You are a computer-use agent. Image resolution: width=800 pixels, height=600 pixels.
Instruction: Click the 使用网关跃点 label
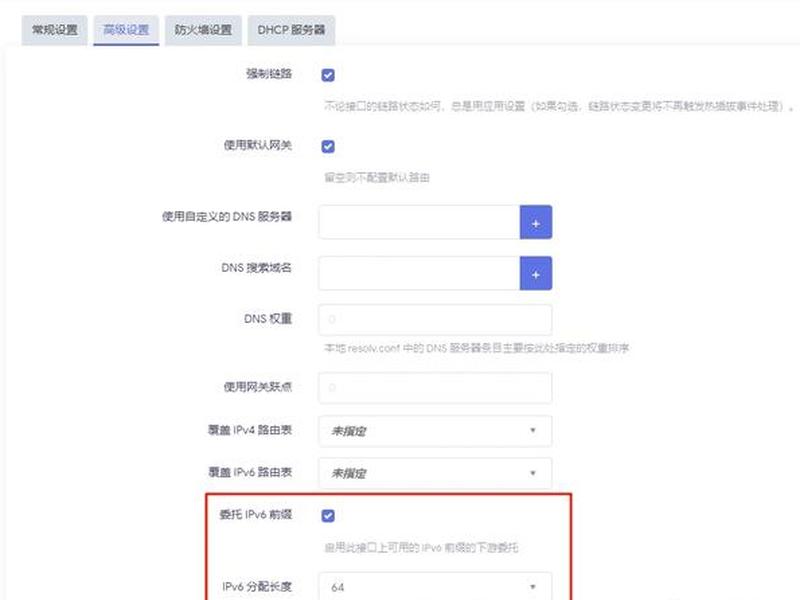[x=258, y=387]
